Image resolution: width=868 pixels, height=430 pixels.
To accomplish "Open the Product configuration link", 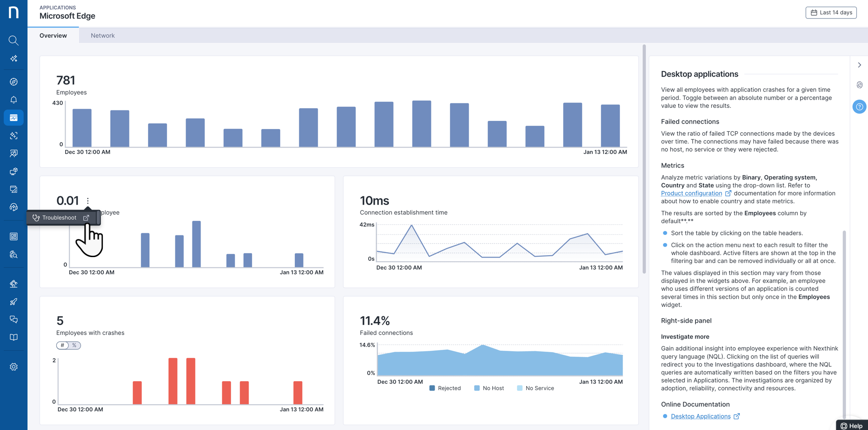I will coord(691,193).
